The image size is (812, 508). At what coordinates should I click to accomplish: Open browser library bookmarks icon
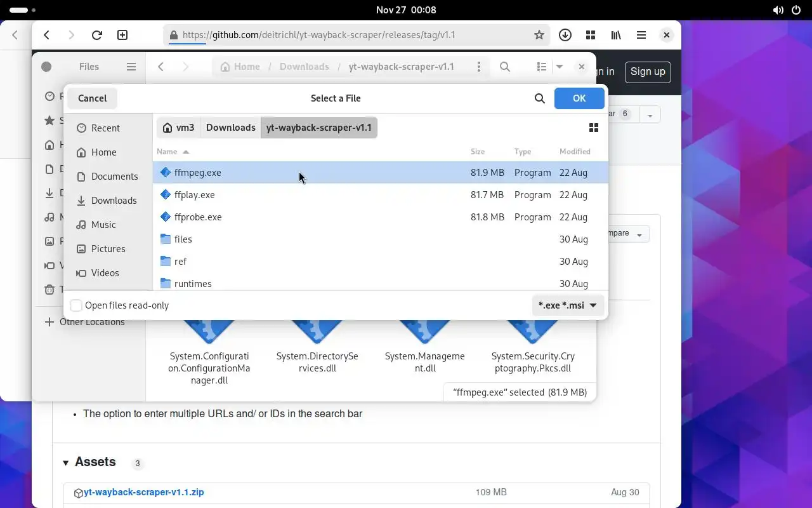point(616,35)
